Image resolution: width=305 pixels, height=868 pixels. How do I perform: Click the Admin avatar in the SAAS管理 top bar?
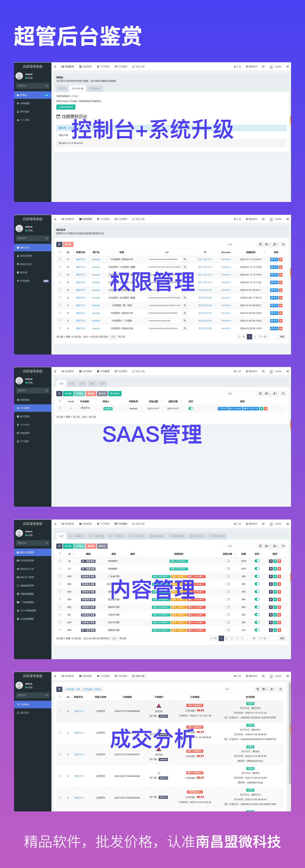(271, 371)
